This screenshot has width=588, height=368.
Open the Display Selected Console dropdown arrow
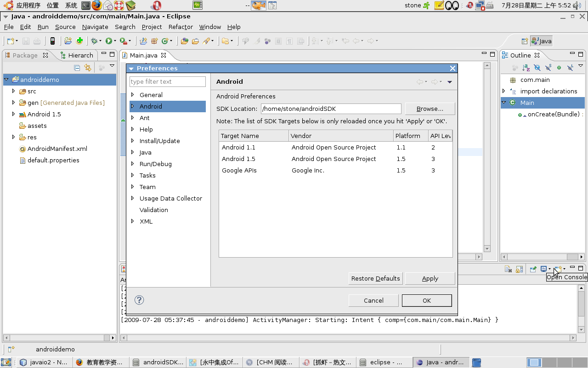550,270
